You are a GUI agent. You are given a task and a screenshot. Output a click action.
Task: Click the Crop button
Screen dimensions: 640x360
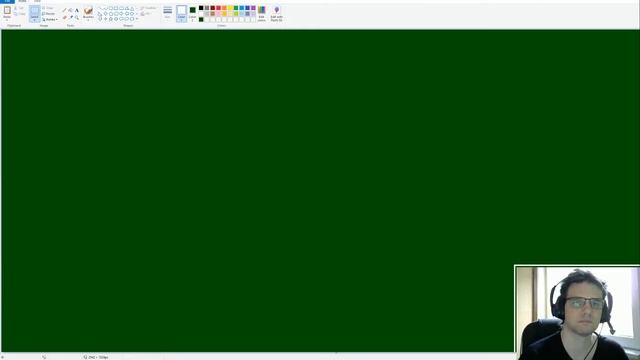tap(48, 8)
